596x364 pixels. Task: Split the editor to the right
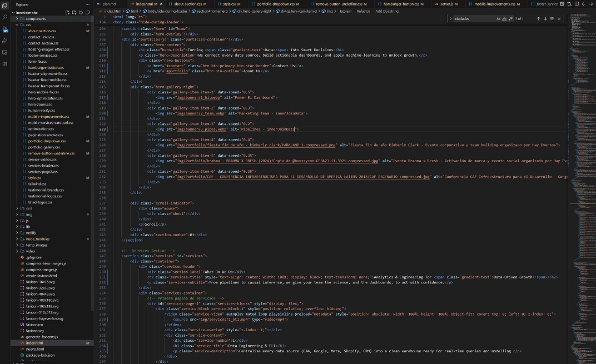(577, 4)
